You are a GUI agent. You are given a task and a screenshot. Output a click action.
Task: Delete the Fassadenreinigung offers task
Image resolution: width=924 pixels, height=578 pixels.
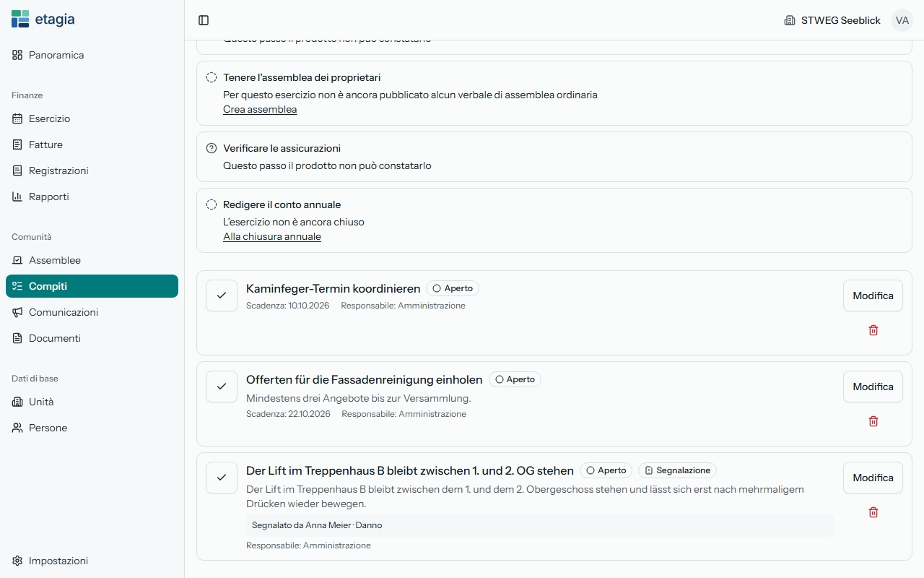[x=873, y=421]
